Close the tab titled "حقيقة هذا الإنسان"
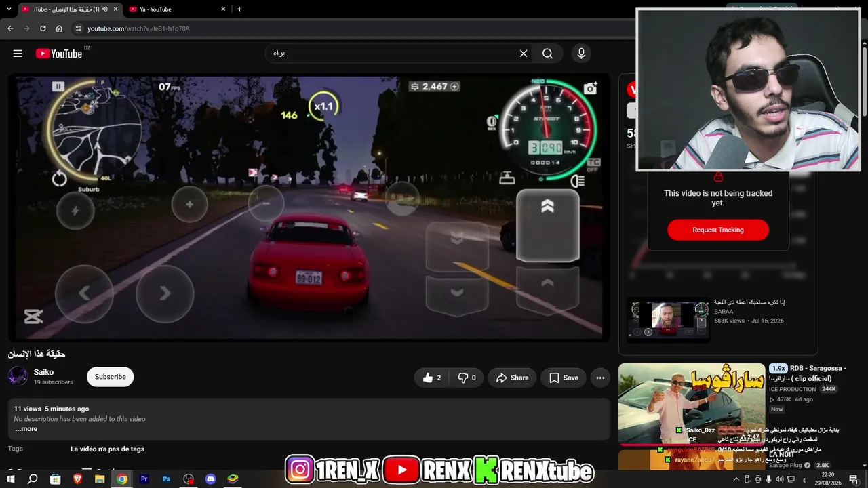The width and height of the screenshot is (868, 488). [115, 9]
